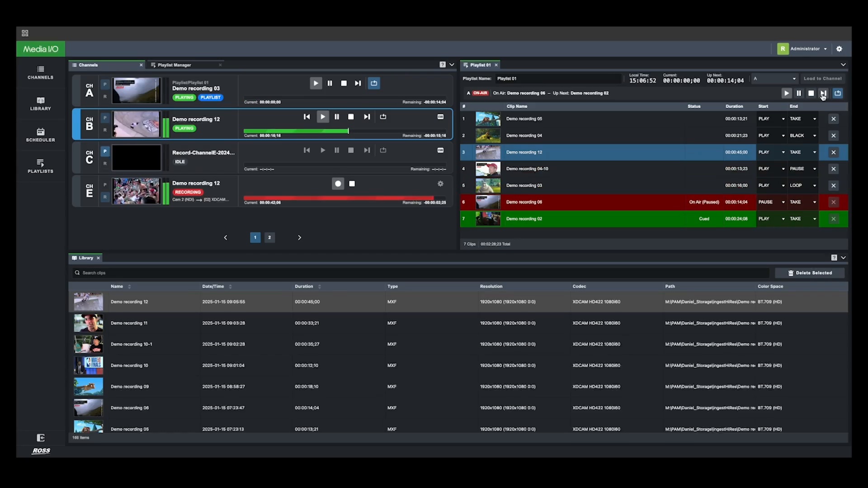
Task: Open global settings gear icon
Action: point(839,49)
